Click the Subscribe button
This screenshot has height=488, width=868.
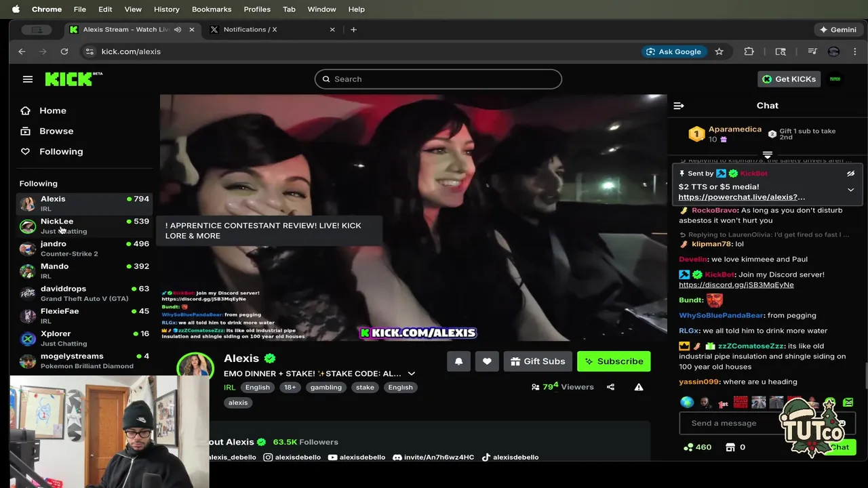tap(614, 361)
